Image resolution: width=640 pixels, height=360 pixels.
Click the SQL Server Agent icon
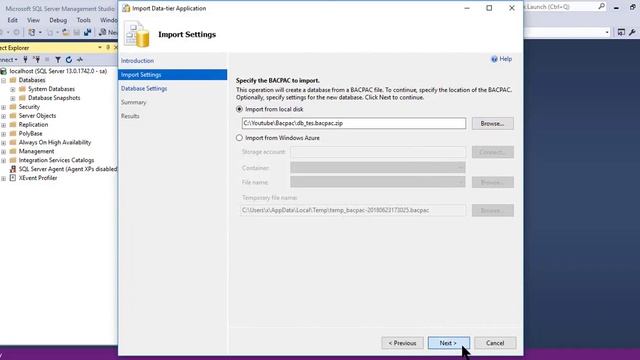tap(13, 169)
